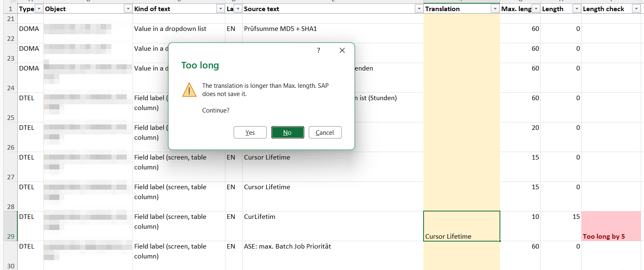The image size is (644, 270).
Task: Select 'Field label' kind cell in row 29
Action: pyautogui.click(x=179, y=226)
